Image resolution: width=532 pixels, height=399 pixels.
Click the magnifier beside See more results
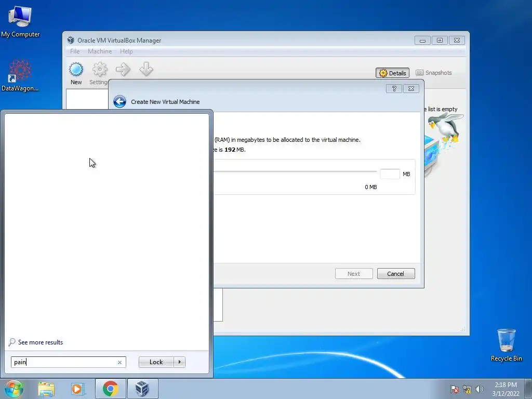12,342
